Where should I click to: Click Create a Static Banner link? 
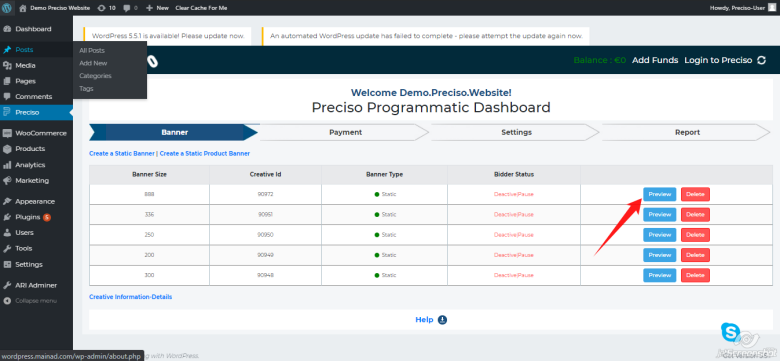pyautogui.click(x=122, y=154)
